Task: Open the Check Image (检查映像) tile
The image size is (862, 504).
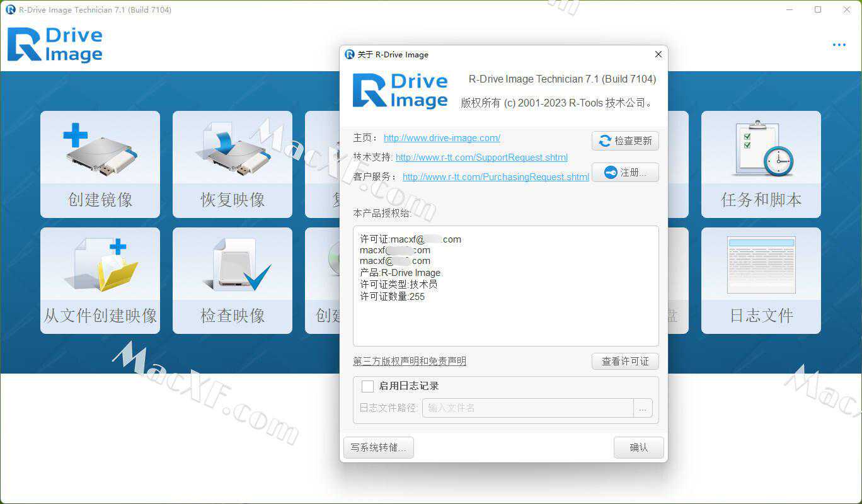Action: pos(232,280)
